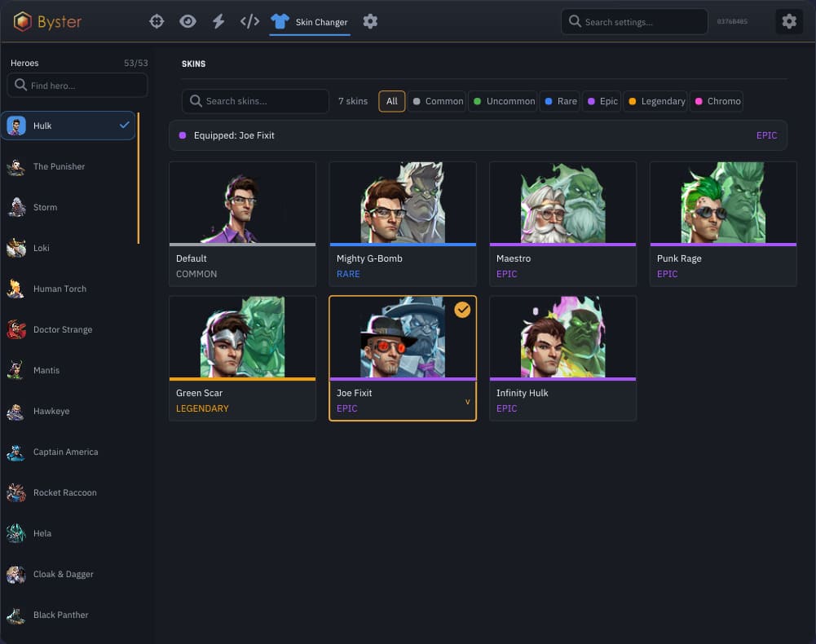The height and width of the screenshot is (644, 816).
Task: Open the code scripts tab icon
Action: (249, 21)
